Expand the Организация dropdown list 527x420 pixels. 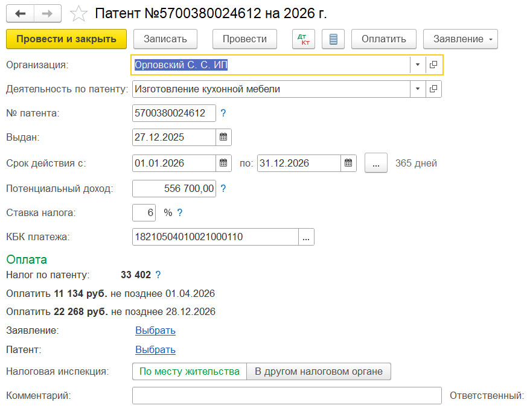pos(418,65)
